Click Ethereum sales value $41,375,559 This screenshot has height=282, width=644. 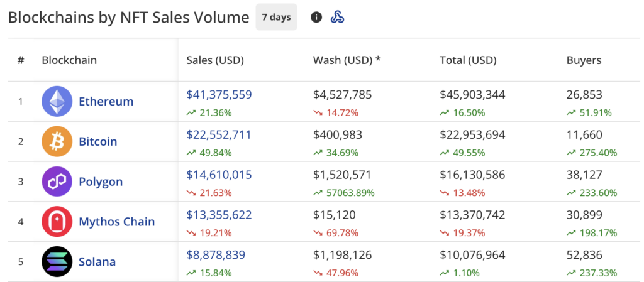point(219,95)
